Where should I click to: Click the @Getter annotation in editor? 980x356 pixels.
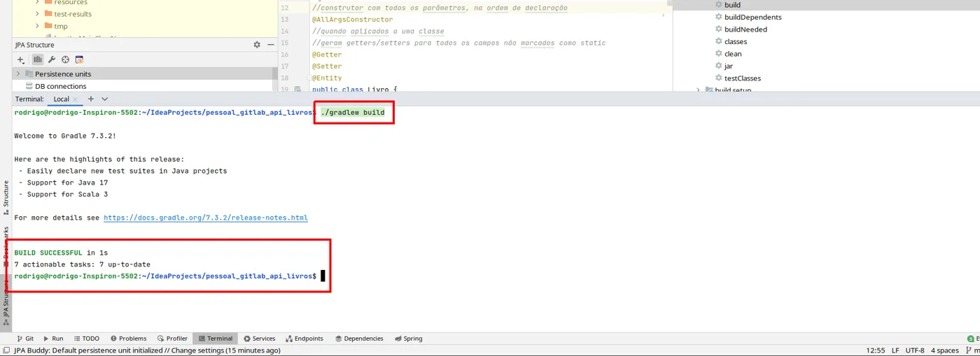point(327,55)
